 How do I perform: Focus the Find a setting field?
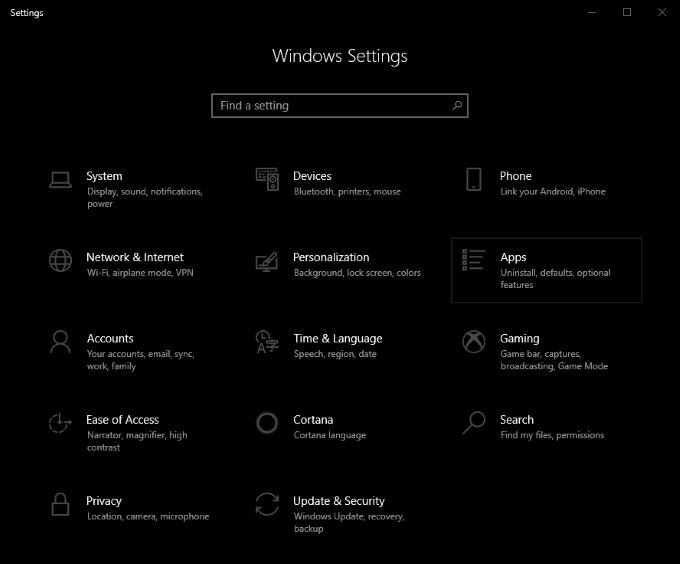click(330, 105)
